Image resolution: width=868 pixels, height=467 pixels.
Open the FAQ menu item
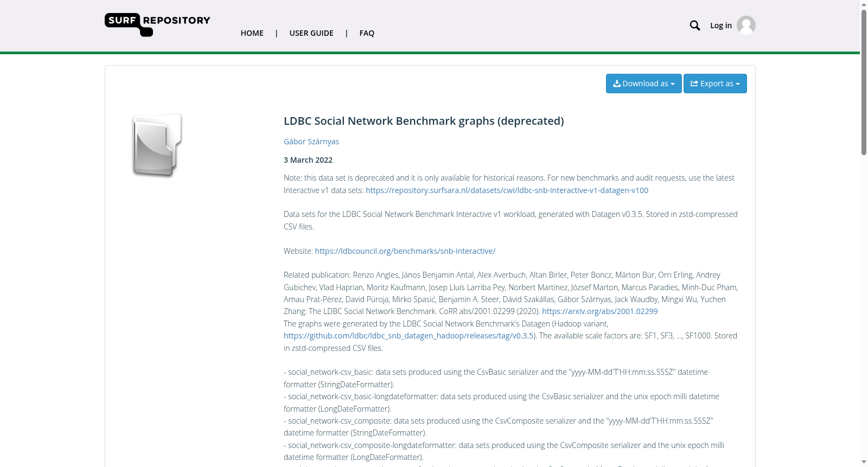(x=367, y=33)
